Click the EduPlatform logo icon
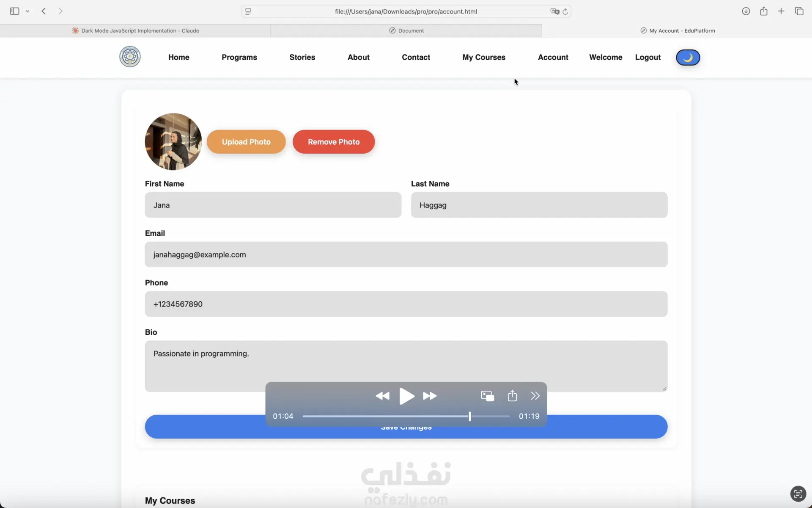The image size is (812, 508). coord(130,57)
